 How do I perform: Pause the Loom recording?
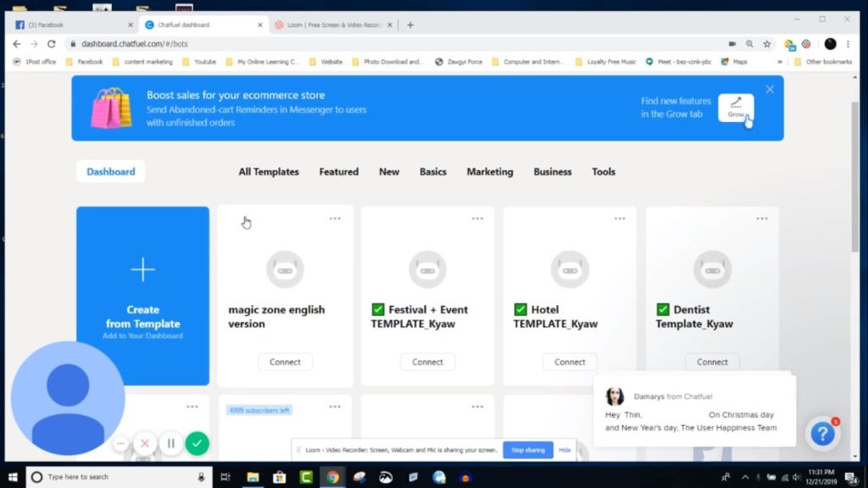[171, 443]
